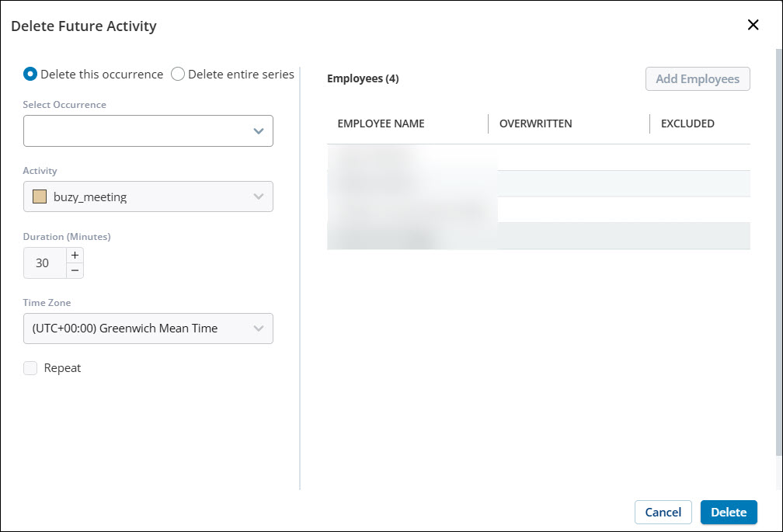The image size is (783, 532).
Task: Decrease duration with the minus button
Action: (75, 270)
